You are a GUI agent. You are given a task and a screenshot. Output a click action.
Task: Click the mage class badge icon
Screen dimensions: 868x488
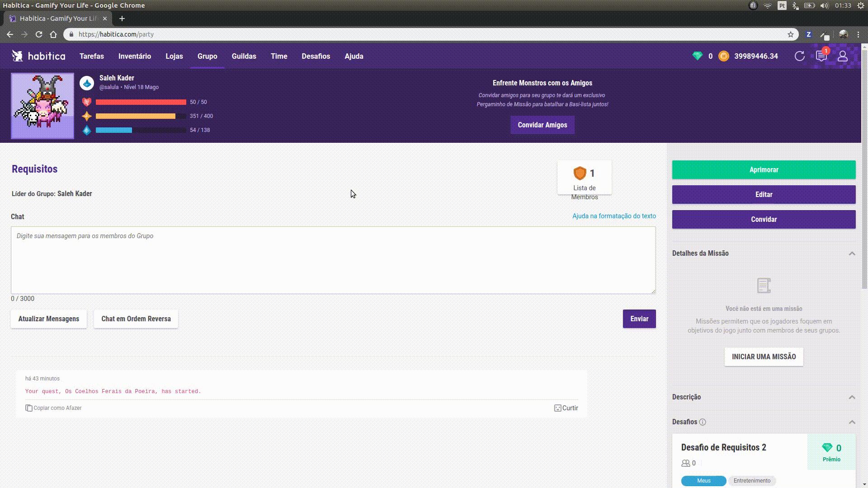87,83
